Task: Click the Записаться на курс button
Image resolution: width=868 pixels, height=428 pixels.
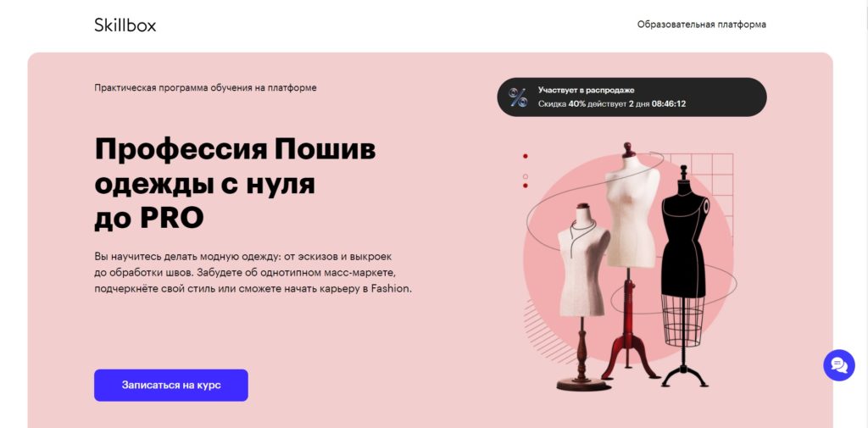Action: point(171,385)
